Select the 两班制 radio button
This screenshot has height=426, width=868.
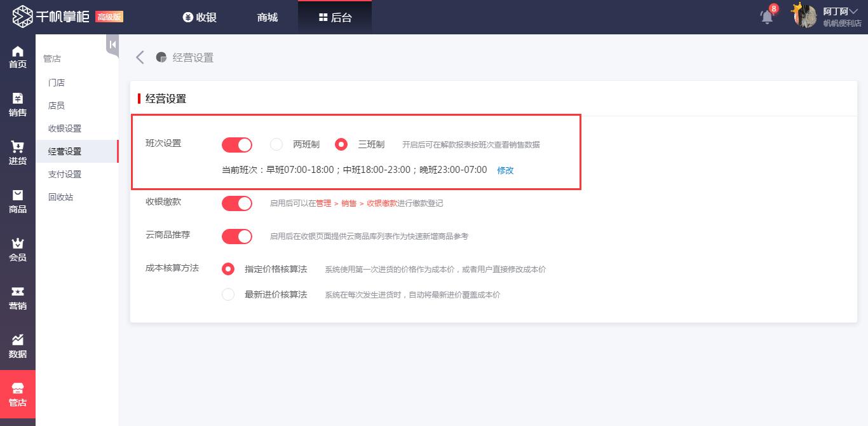point(276,144)
